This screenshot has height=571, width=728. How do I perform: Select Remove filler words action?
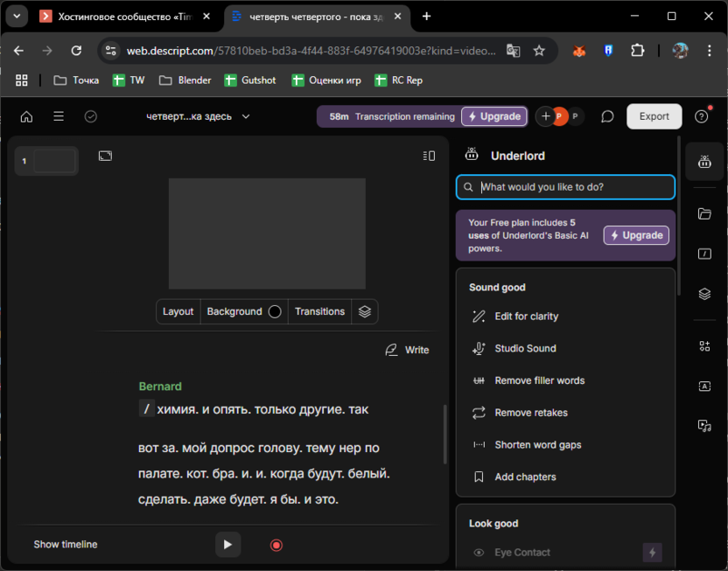[x=539, y=380]
